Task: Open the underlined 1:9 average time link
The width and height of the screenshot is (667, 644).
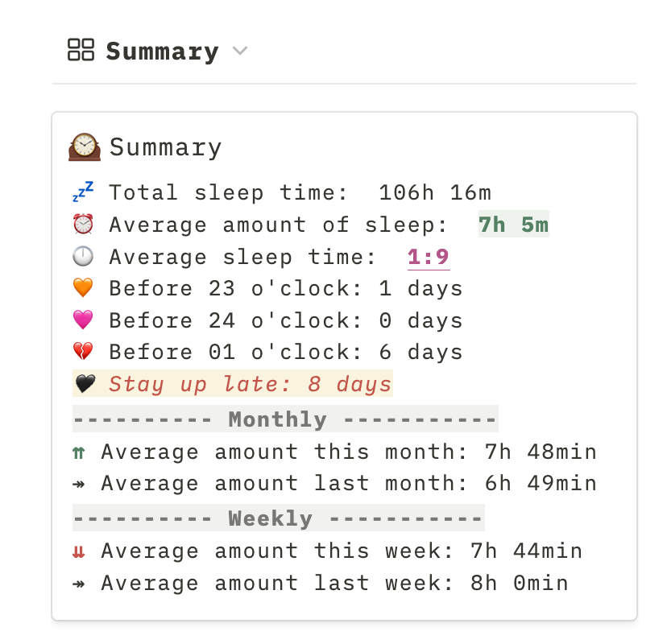Action: [429, 256]
